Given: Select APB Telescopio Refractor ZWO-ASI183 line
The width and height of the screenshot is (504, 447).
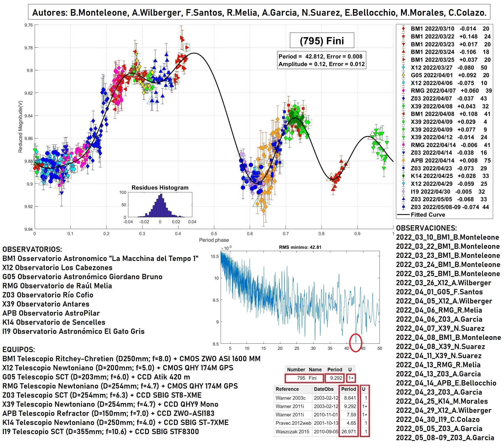Looking at the screenshot, I should click(108, 413).
